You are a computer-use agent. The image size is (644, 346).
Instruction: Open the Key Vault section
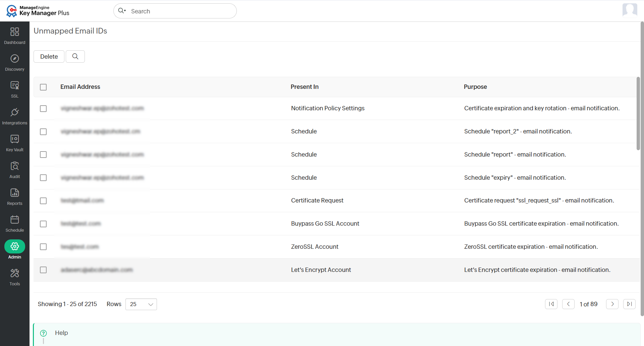pyautogui.click(x=15, y=143)
